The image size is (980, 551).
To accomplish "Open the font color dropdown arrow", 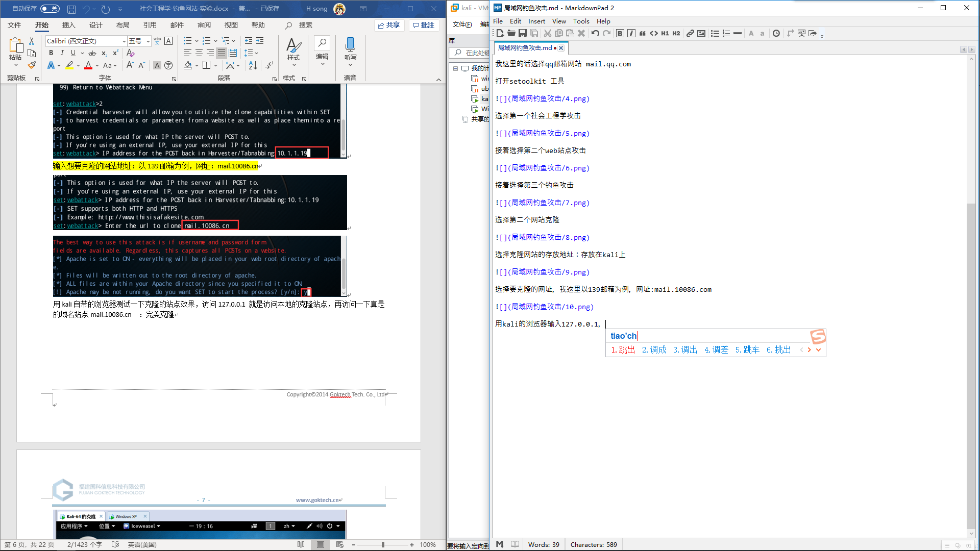I will pyautogui.click(x=97, y=65).
